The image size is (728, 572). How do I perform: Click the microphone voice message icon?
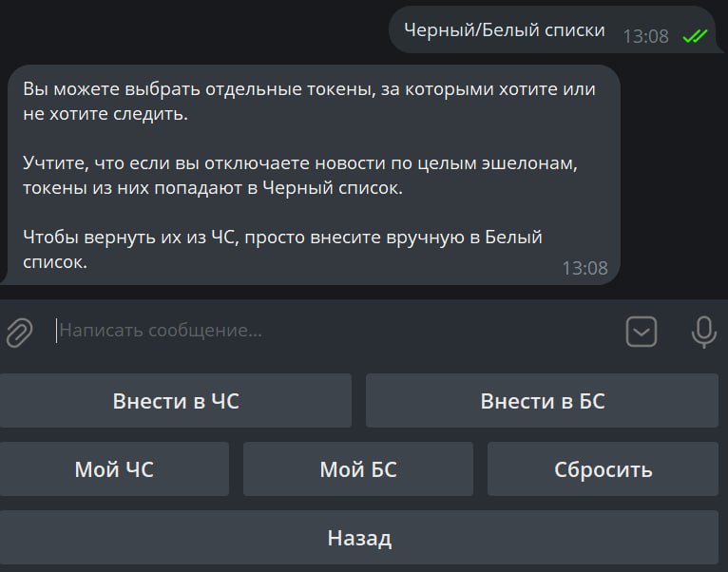click(704, 332)
